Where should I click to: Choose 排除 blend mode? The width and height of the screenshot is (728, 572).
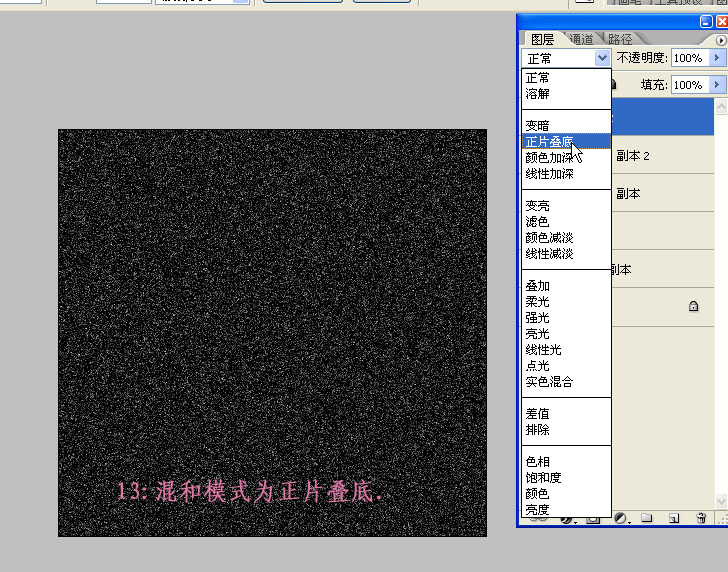point(566,429)
